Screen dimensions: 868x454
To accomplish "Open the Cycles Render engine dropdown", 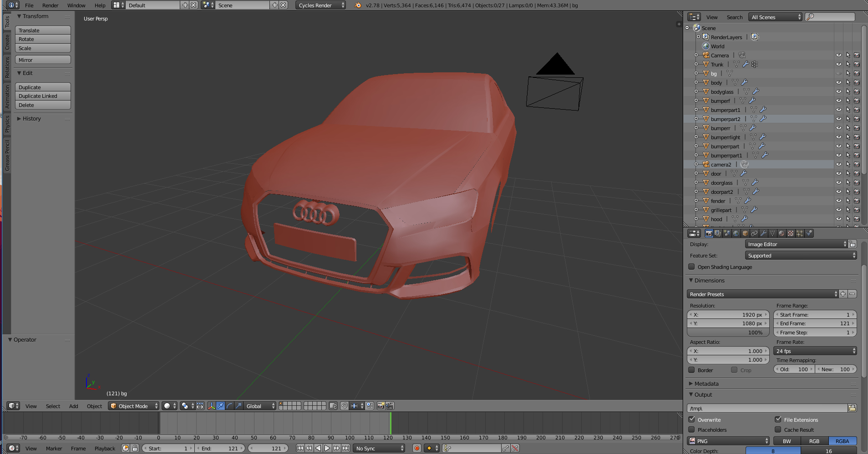I will [x=321, y=5].
